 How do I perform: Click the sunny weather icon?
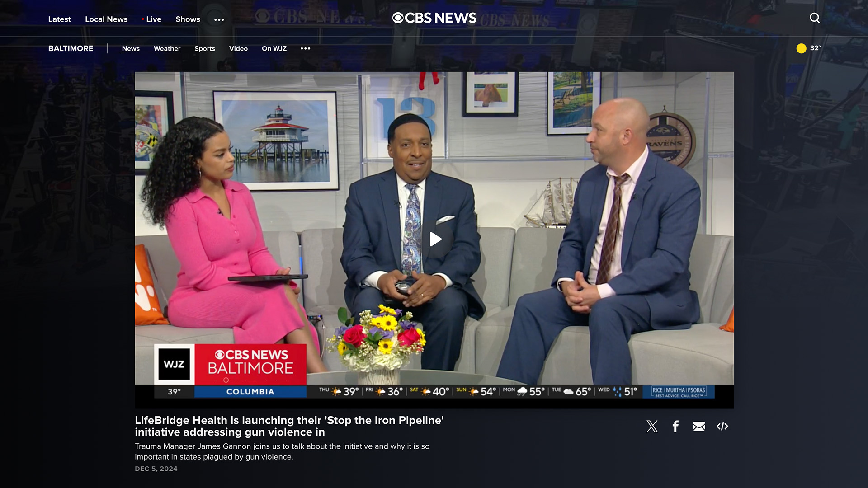[801, 48]
